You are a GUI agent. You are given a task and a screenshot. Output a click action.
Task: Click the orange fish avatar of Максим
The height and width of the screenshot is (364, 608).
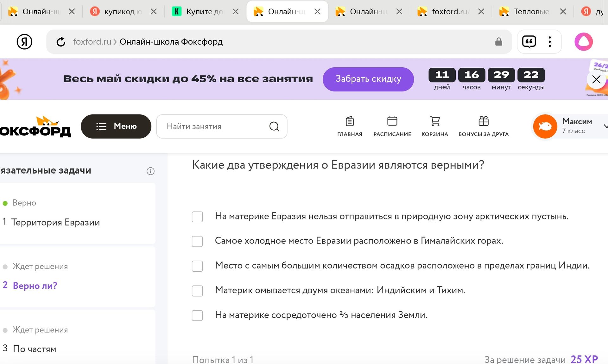click(x=545, y=126)
